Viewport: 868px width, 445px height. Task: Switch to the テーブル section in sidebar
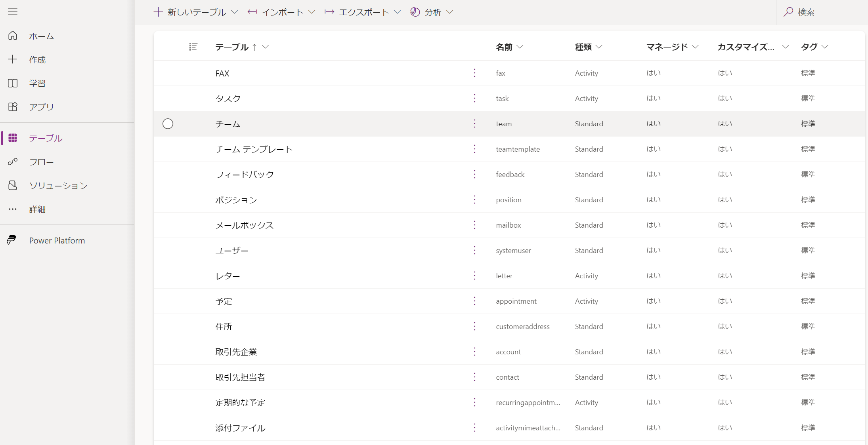click(x=13, y=138)
